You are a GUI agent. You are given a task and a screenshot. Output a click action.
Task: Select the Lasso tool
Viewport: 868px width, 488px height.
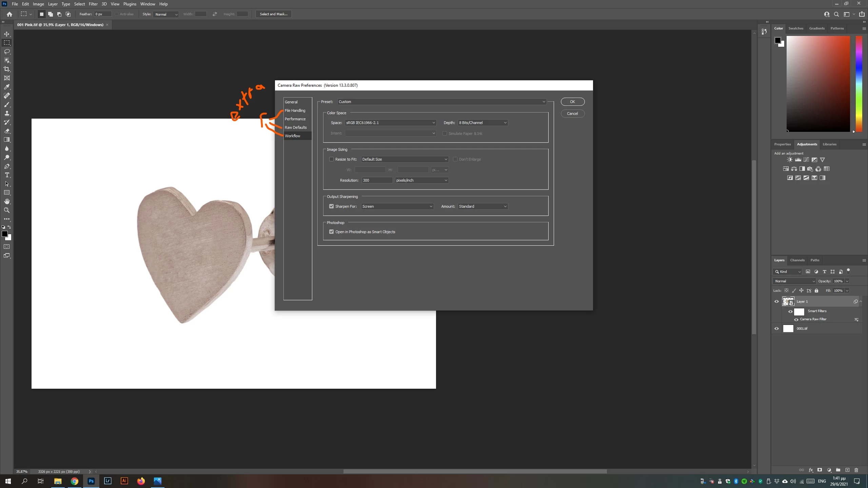[x=7, y=52]
